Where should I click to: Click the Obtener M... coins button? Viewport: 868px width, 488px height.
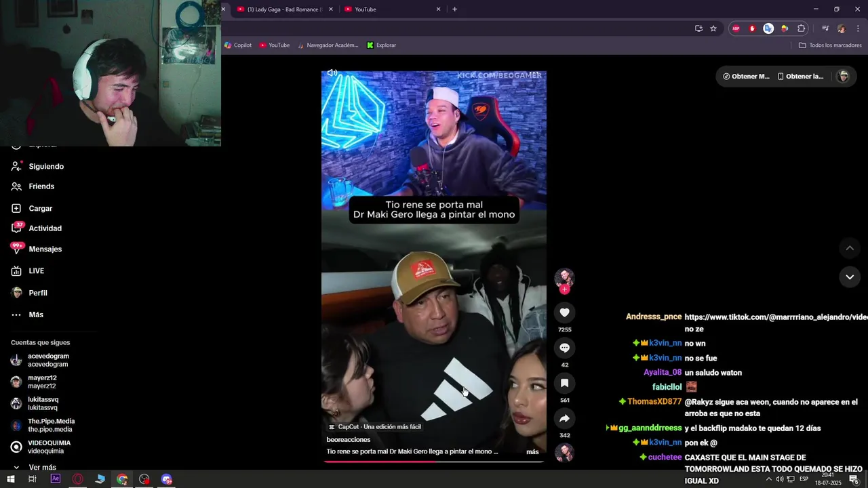(x=746, y=77)
